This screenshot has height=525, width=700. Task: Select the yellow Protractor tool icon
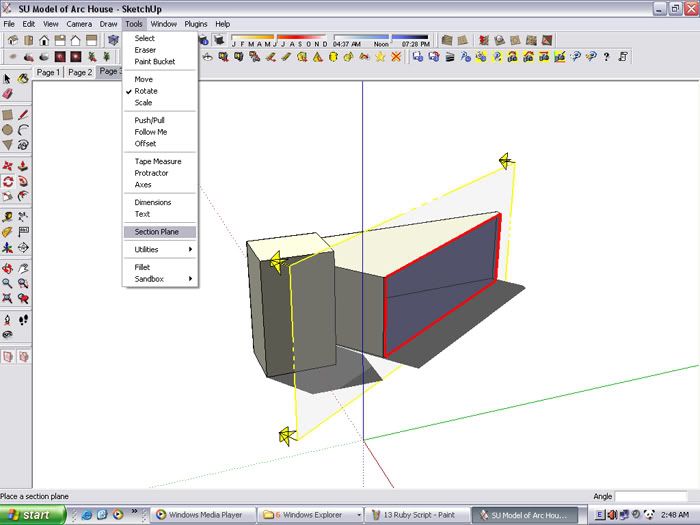pyautogui.click(x=7, y=232)
